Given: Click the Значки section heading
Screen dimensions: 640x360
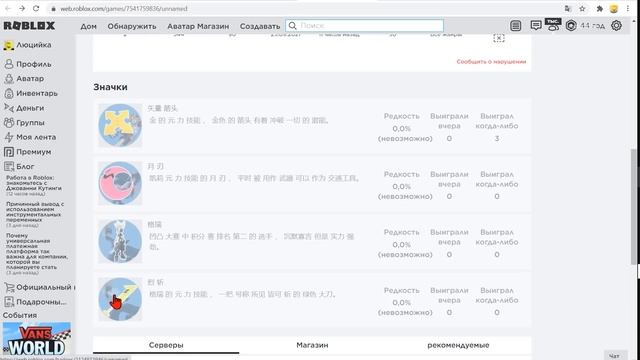Looking at the screenshot, I should 110,87.
